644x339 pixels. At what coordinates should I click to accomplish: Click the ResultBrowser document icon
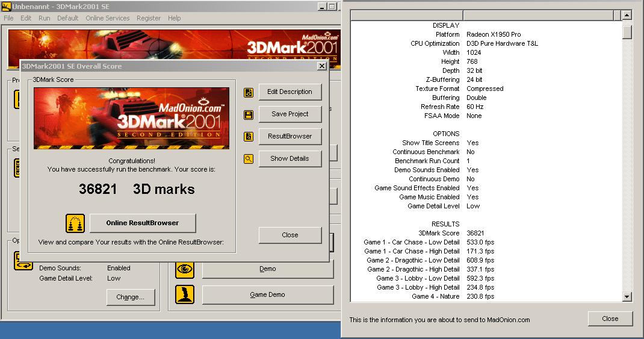249,137
